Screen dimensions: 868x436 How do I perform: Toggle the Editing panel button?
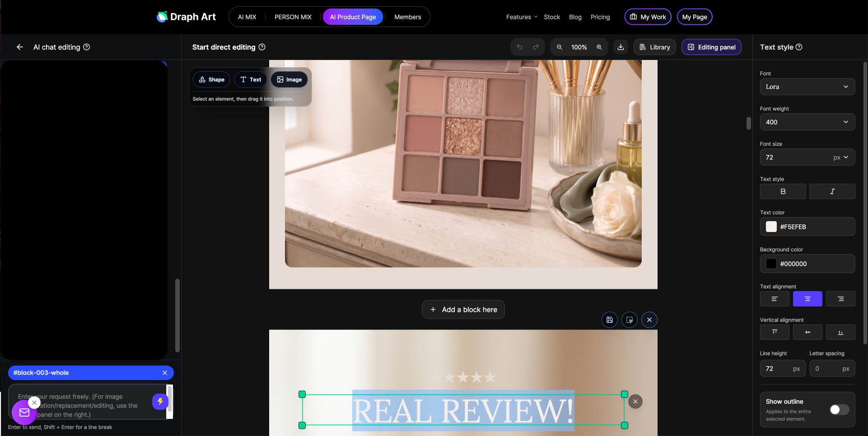(x=711, y=47)
